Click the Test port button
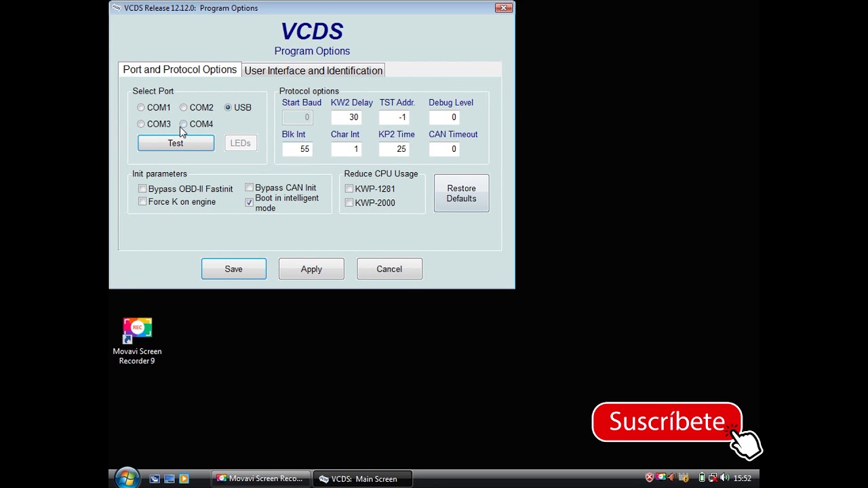Viewport: 868px width, 488px height. [x=176, y=143]
